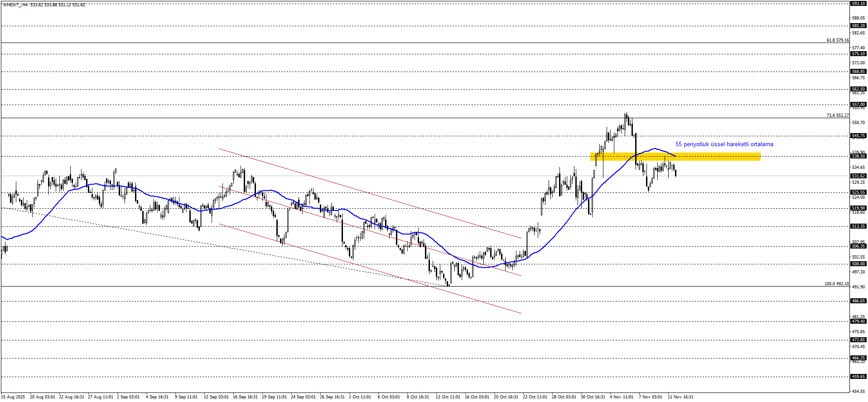868x402 pixels.
Task: Click the 100.0 492.10 Fibonacci level label
Action: (836, 284)
